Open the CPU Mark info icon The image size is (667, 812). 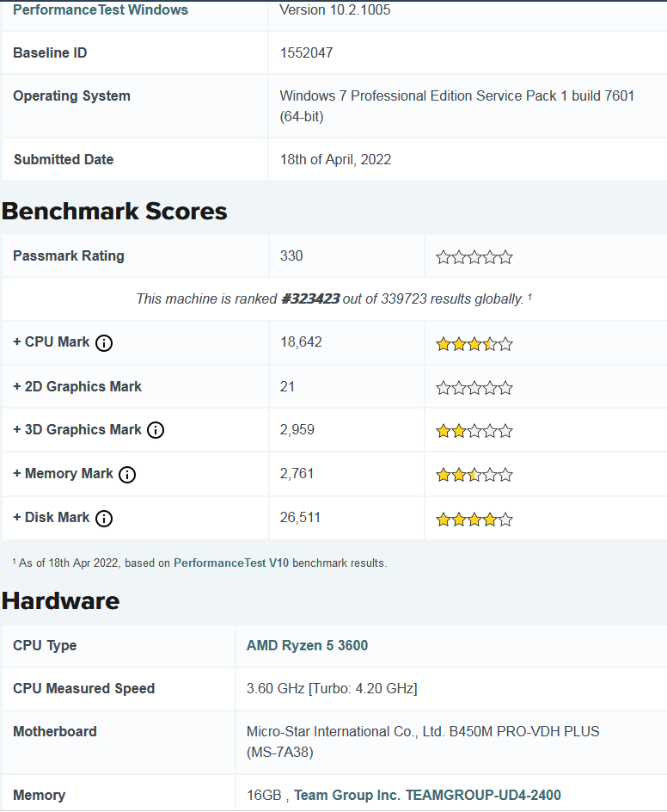point(104,343)
